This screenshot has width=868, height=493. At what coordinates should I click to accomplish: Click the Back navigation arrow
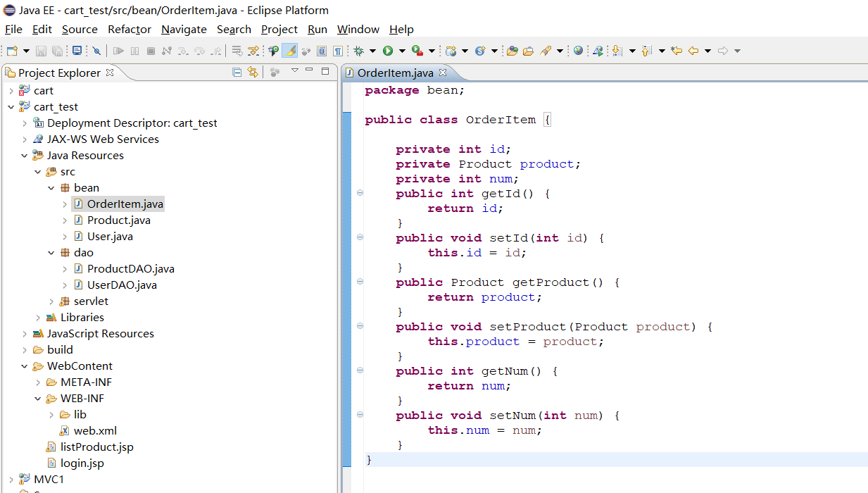coord(693,51)
